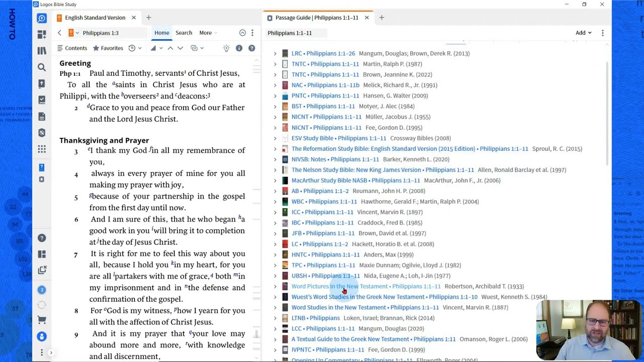
Task: Expand the sidebar with the bottom arrow
Action: point(50,352)
